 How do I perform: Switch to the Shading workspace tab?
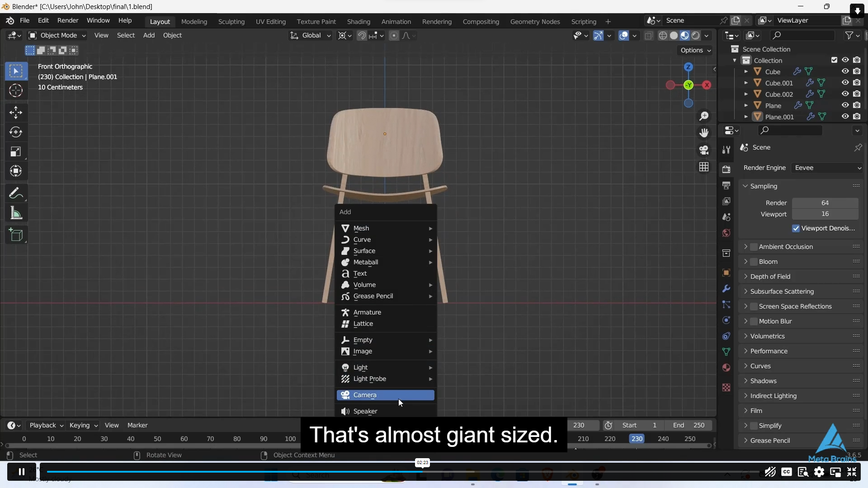point(359,21)
